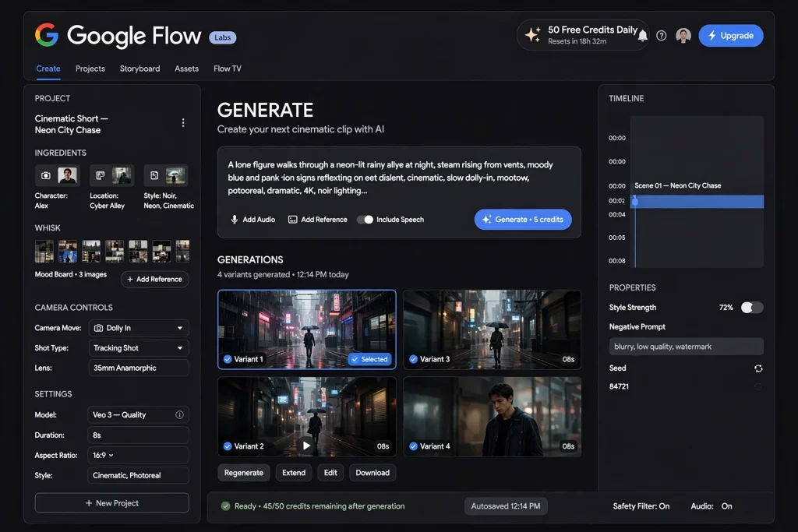
Task: Click the Style Cinematic, Photoreal field
Action: [x=139, y=475]
